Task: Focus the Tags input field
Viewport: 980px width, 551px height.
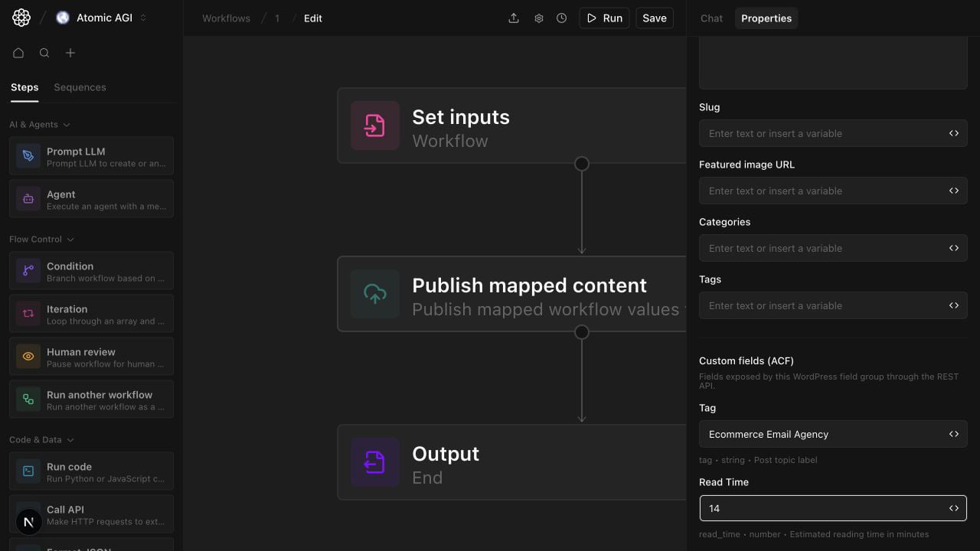Action: click(x=833, y=305)
